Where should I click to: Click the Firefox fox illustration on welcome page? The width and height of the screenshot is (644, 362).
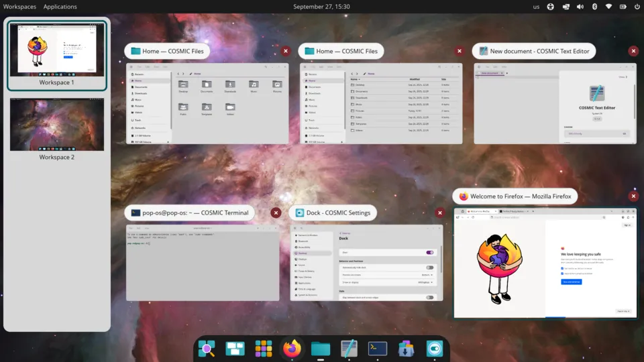[499, 268]
